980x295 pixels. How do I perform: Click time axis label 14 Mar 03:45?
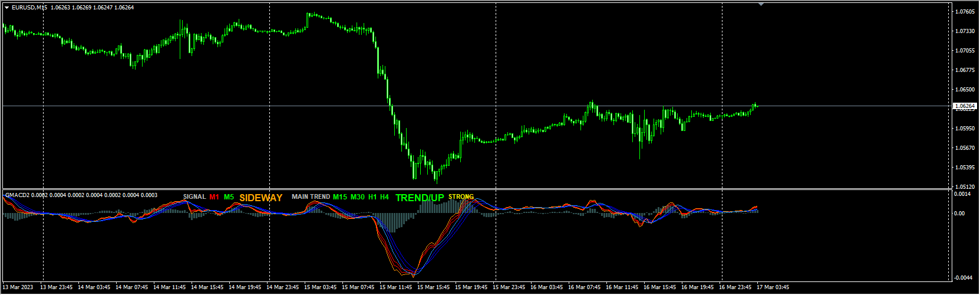94,288
